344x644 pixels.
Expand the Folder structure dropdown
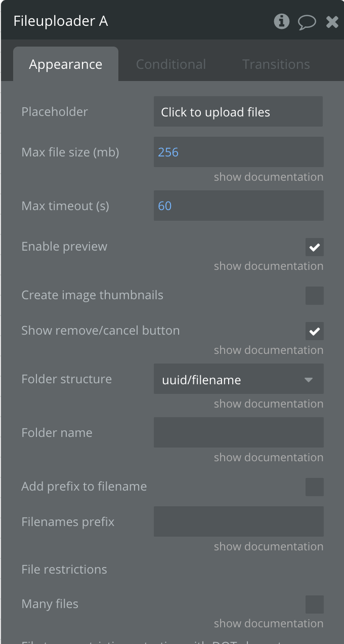[x=238, y=379]
